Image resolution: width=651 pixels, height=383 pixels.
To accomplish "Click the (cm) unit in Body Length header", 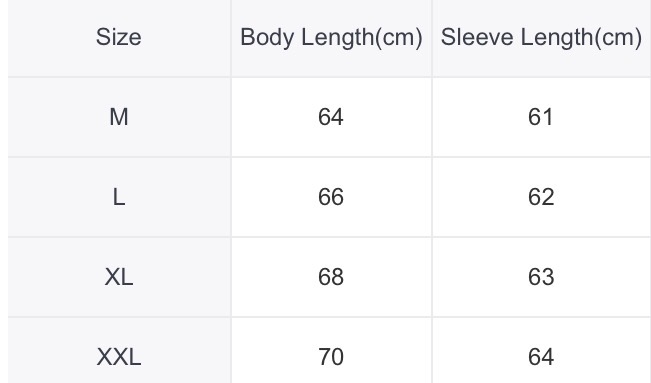I will (x=399, y=38).
